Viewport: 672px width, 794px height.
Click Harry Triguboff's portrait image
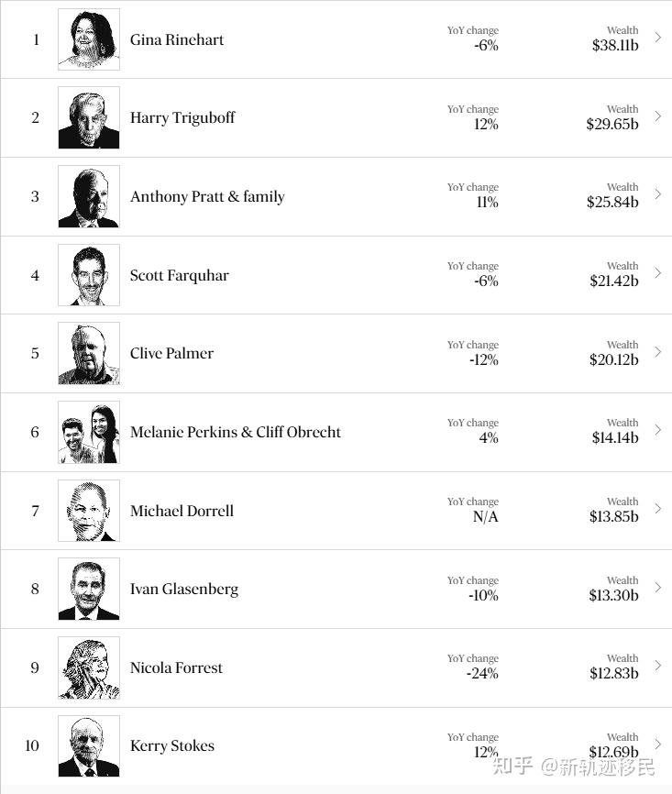coord(89,118)
